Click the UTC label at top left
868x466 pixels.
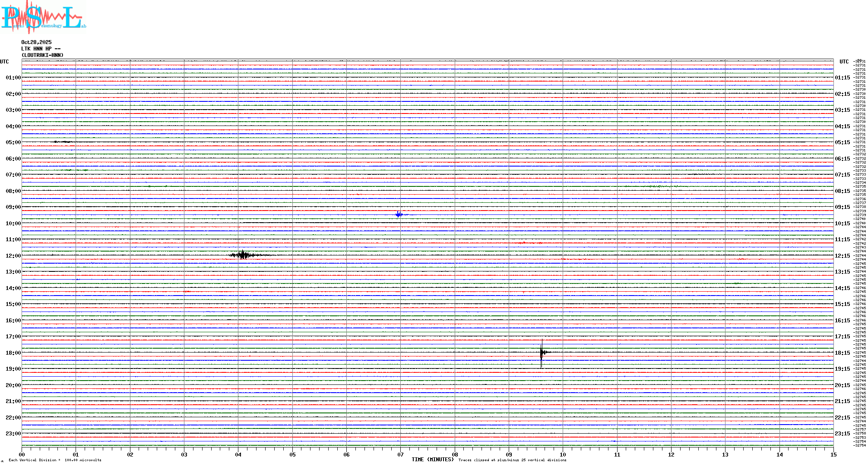(4, 62)
